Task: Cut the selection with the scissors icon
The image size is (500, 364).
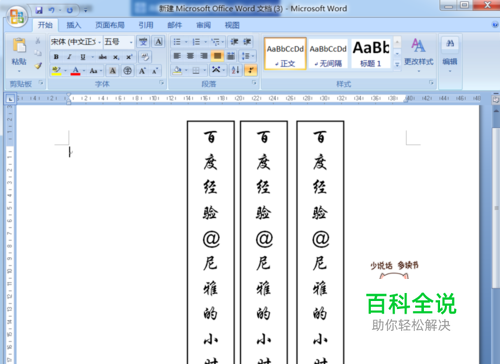Action: coord(38,41)
